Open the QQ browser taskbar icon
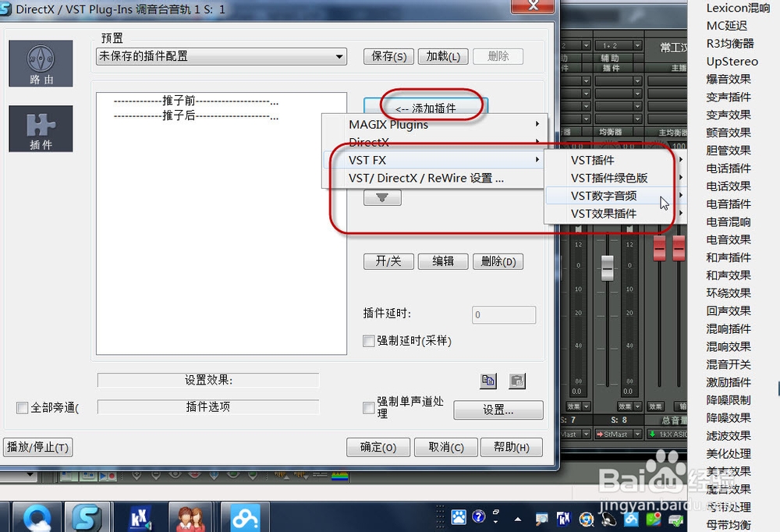780x532 pixels. pos(36,516)
